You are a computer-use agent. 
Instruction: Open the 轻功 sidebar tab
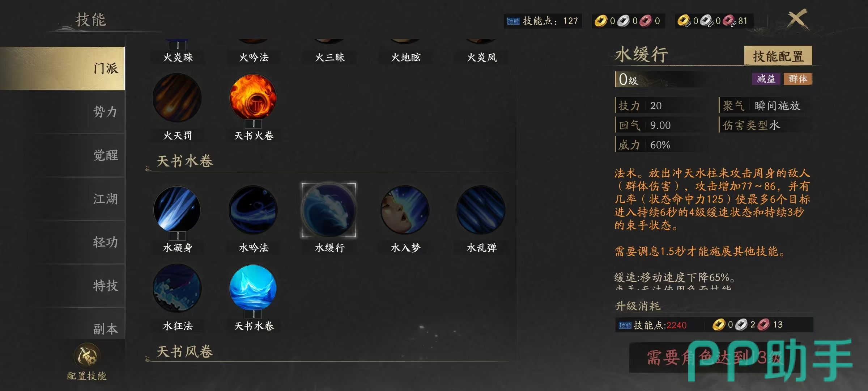coord(106,242)
